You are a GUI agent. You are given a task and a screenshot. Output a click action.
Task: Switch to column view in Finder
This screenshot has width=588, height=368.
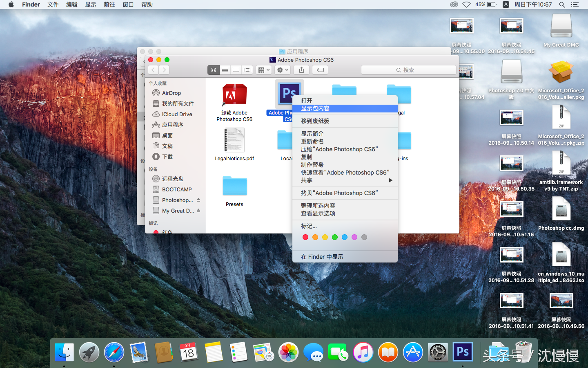click(236, 70)
